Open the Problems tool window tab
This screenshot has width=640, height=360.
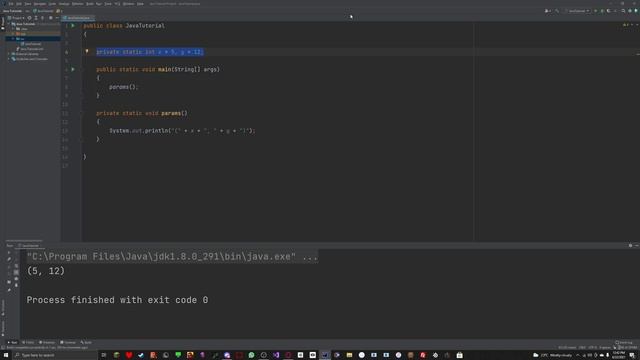pos(47,342)
